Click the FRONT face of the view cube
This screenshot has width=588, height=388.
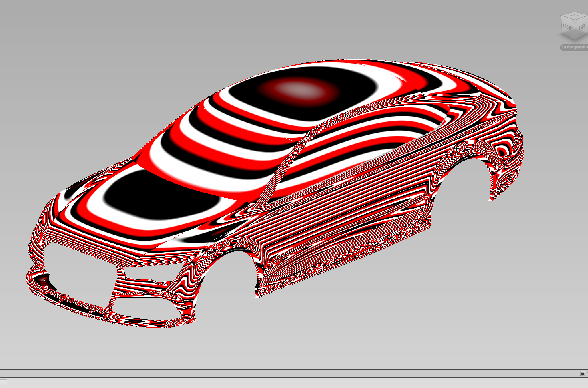tap(568, 27)
